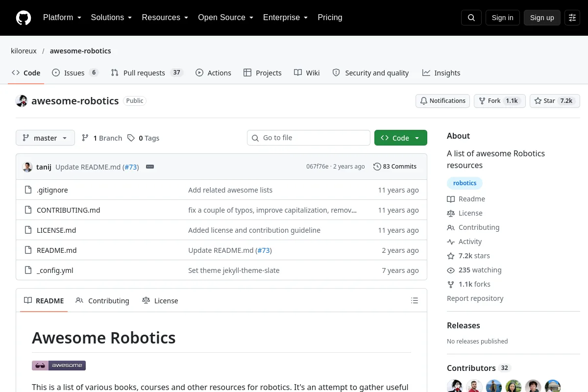Image resolution: width=588 pixels, height=392 pixels.
Task: Click the Notifications bell button
Action: (443, 101)
